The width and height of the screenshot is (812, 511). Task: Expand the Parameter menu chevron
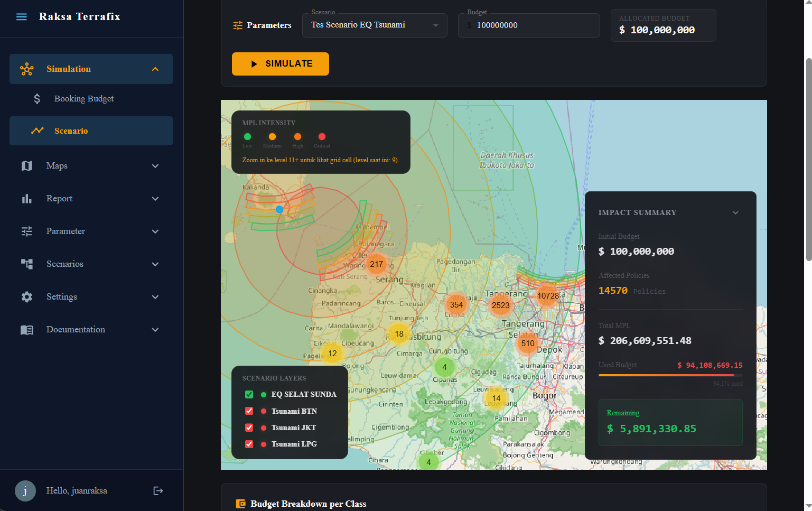(x=155, y=231)
